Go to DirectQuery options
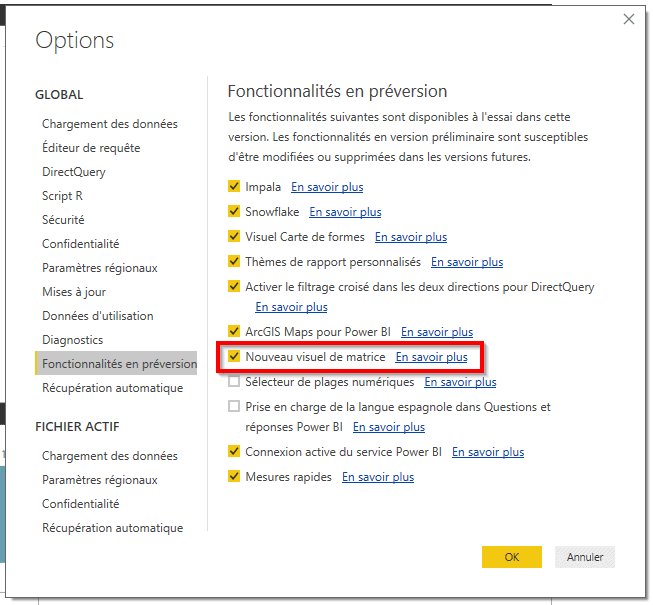 click(73, 172)
